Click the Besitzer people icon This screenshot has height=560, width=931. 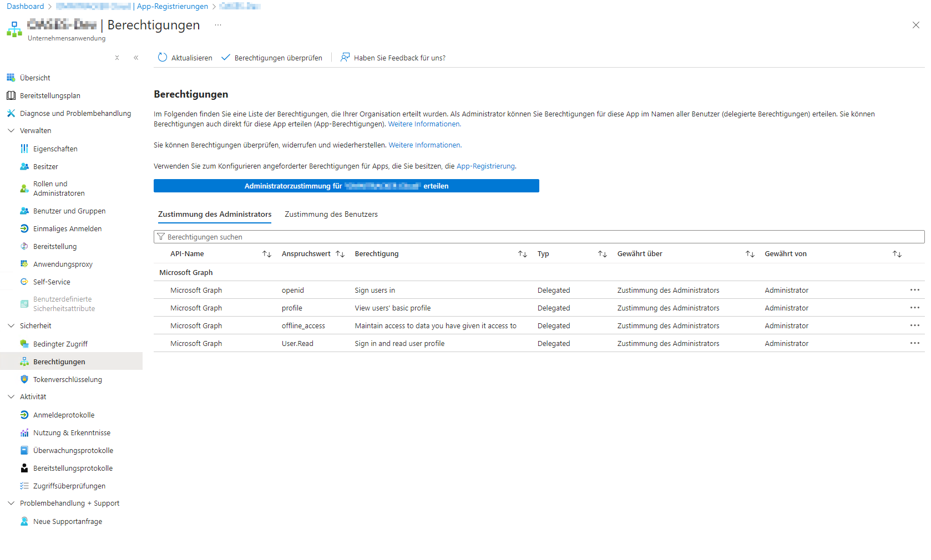tap(24, 166)
